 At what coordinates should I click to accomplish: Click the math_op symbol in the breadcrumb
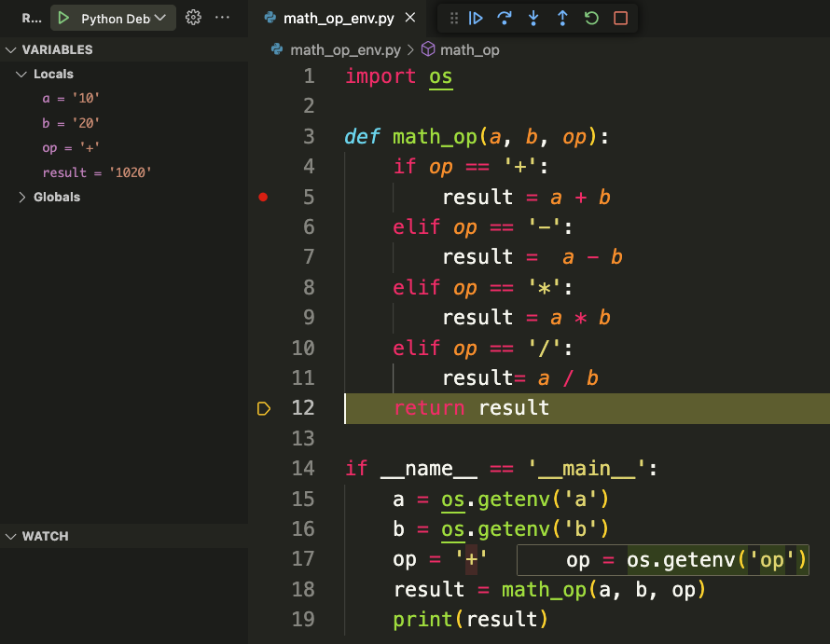tap(469, 49)
